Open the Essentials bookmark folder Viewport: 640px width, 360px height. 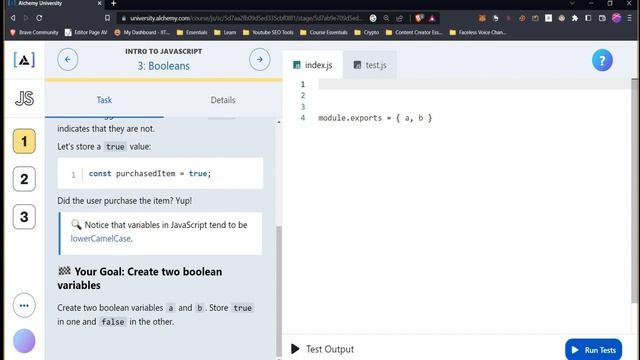(x=192, y=32)
